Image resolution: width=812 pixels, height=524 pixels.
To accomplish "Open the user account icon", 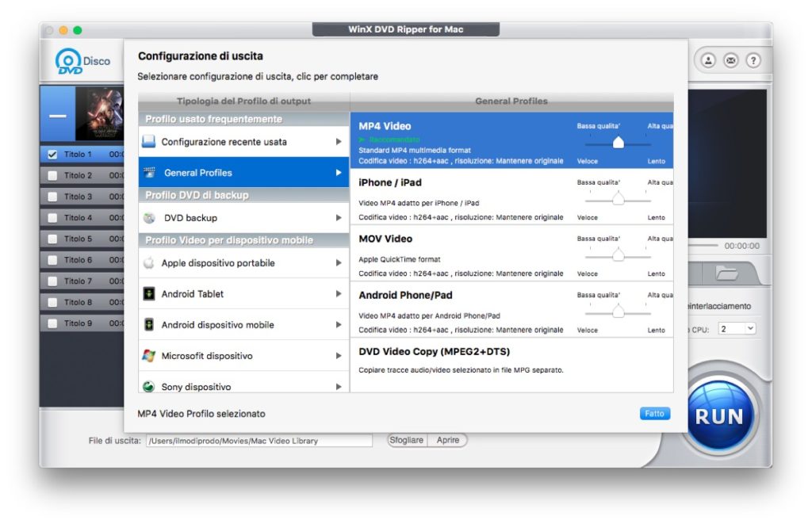I will (708, 60).
